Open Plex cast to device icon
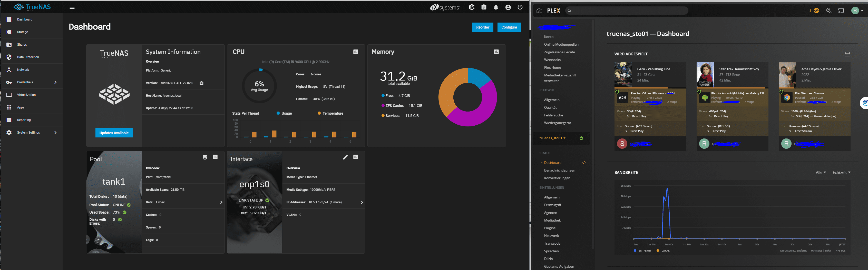 (x=841, y=11)
